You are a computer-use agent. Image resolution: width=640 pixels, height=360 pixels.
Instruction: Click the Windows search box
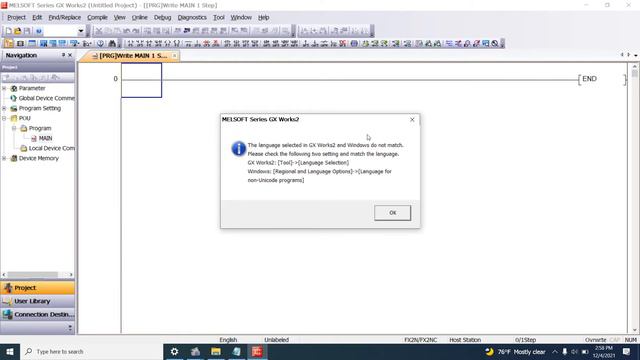91,351
